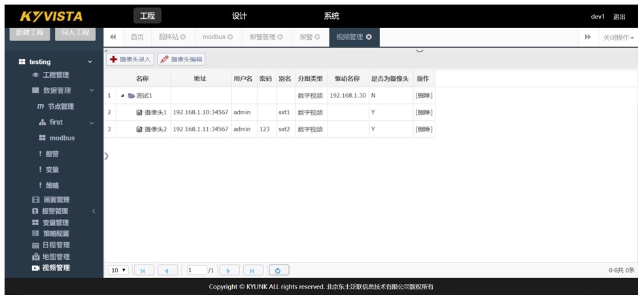The width and height of the screenshot is (644, 301).
Task: Switch to the 首页 tab
Action: (137, 37)
